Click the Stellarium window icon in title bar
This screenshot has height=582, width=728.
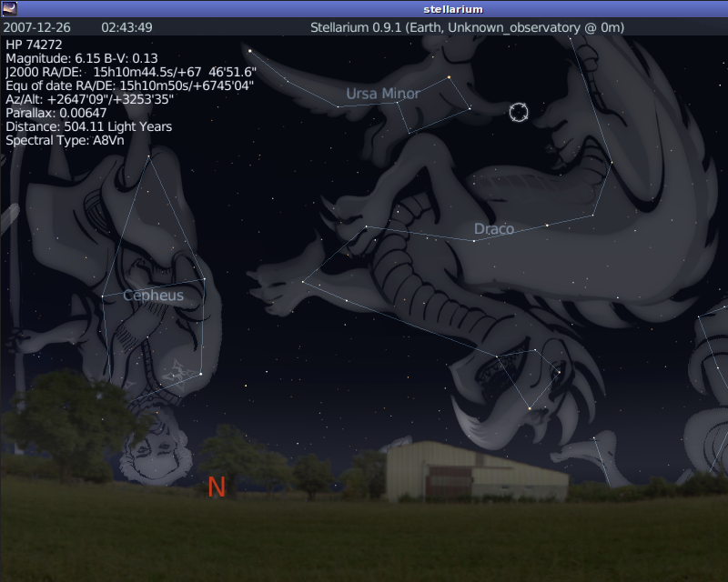point(10,8)
